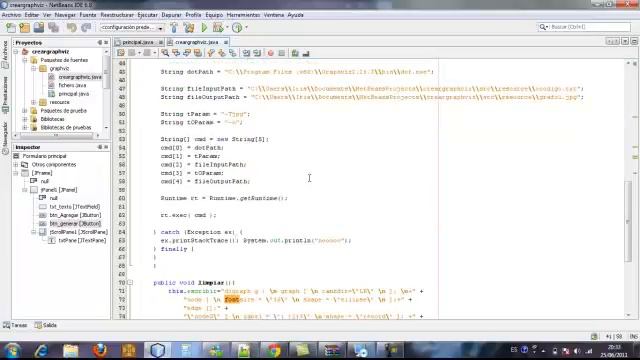Click the Next Bookmark icon in editor toolbar

222,53
